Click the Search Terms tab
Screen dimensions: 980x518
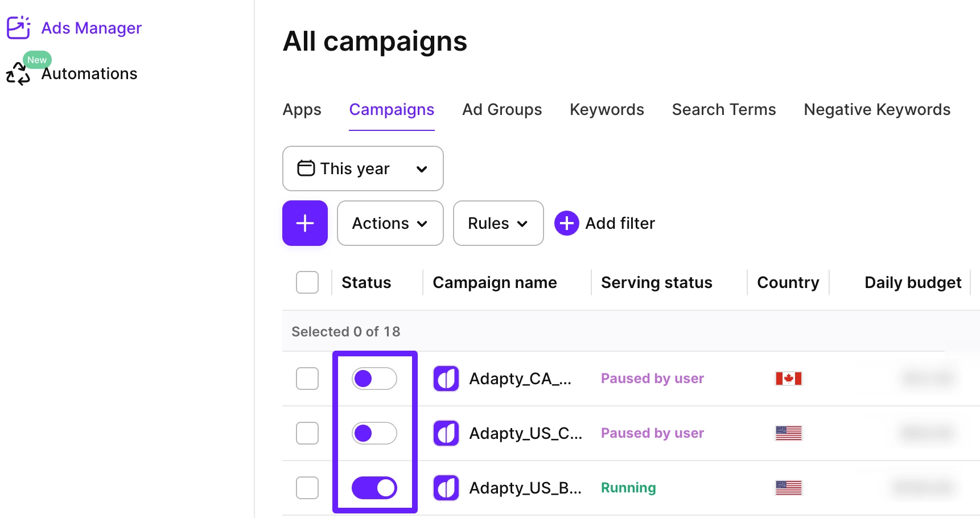point(723,109)
